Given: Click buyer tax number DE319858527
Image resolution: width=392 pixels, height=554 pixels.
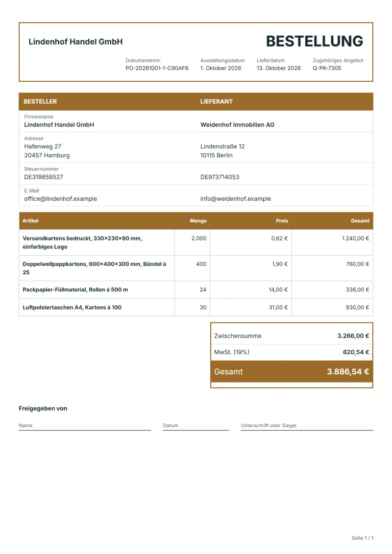Looking at the screenshot, I should (x=44, y=177).
